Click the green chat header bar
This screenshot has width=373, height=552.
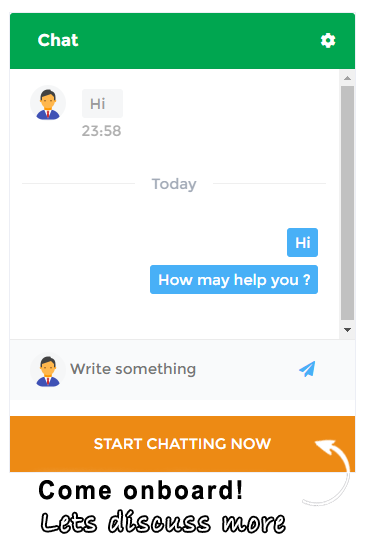[182, 41]
